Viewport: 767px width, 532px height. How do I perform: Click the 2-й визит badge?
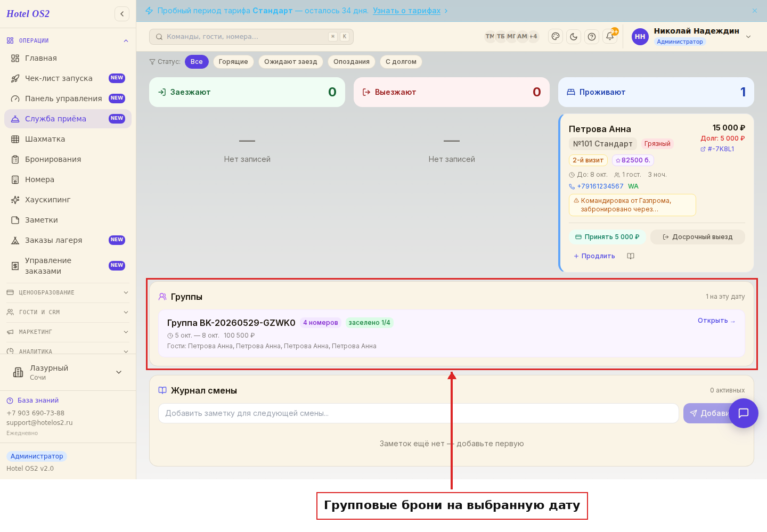588,160
